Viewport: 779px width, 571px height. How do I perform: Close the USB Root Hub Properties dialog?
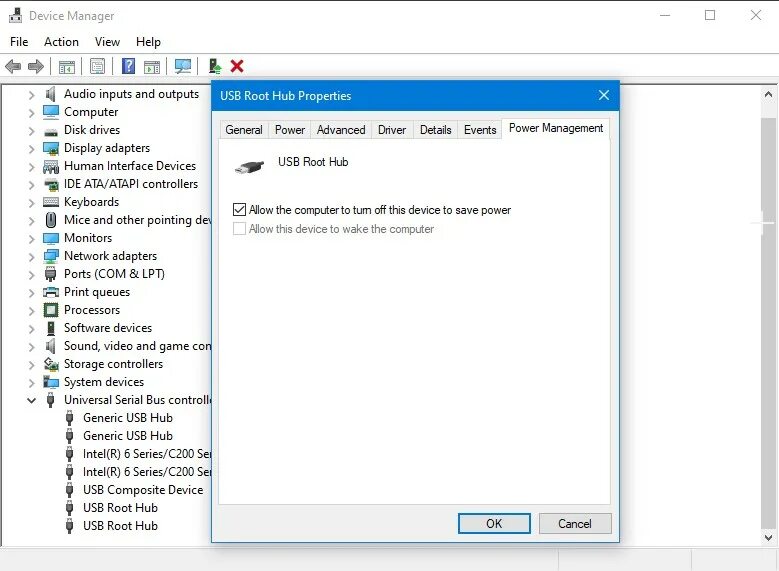604,95
